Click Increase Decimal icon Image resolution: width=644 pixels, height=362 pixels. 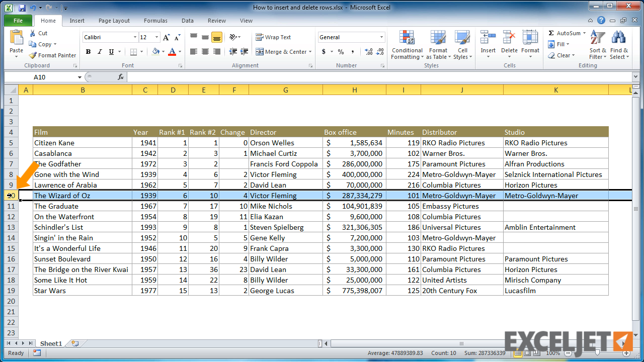368,52
